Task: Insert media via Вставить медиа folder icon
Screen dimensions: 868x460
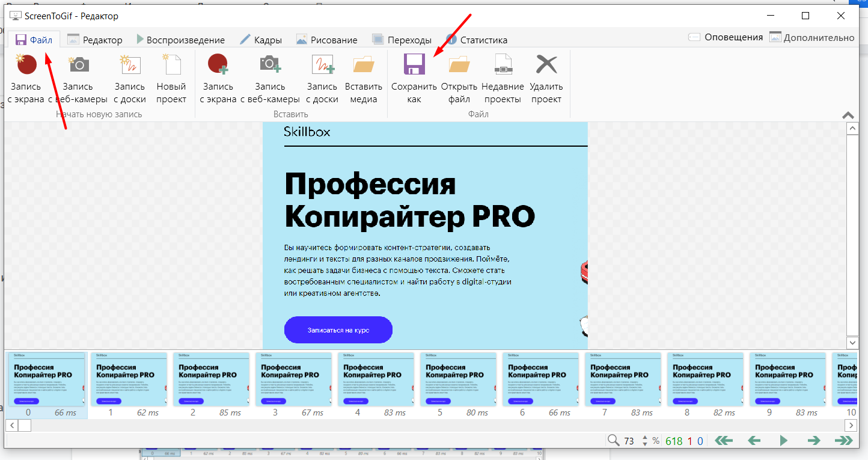Action: coord(363,64)
